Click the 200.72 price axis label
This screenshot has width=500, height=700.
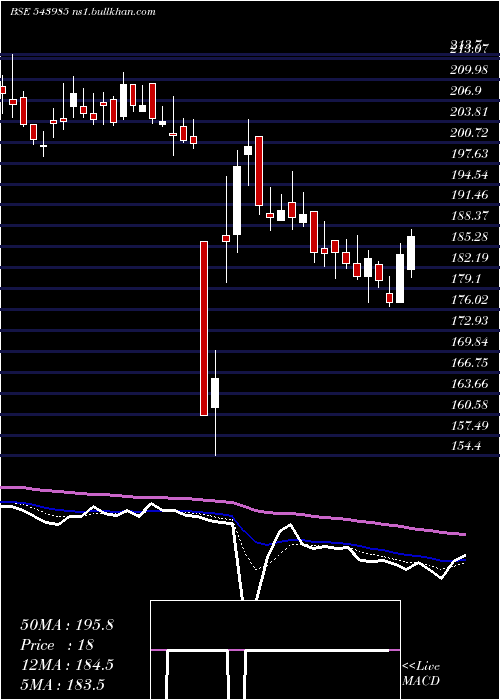click(467, 133)
